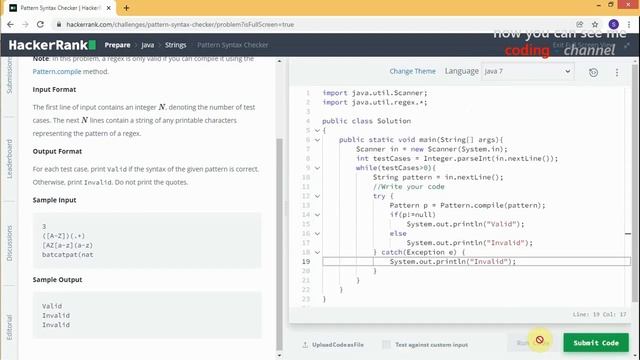Click sample input line 'batcatpat(nat'
640x360 pixels.
[x=68, y=255]
